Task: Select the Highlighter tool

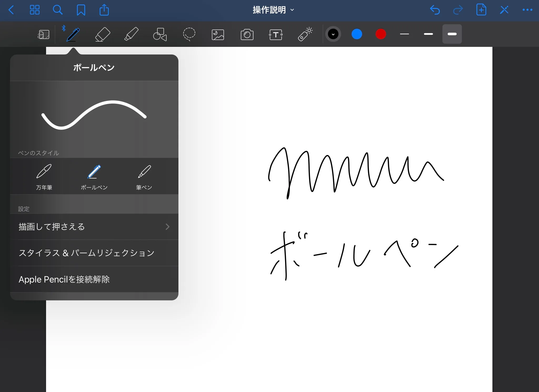Action: click(131, 34)
